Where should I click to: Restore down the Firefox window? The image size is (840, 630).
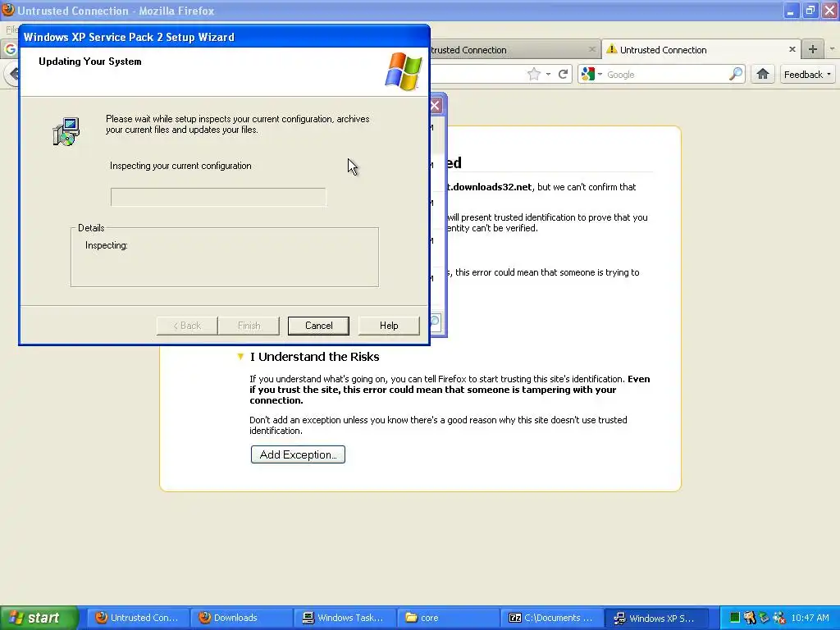[810, 10]
